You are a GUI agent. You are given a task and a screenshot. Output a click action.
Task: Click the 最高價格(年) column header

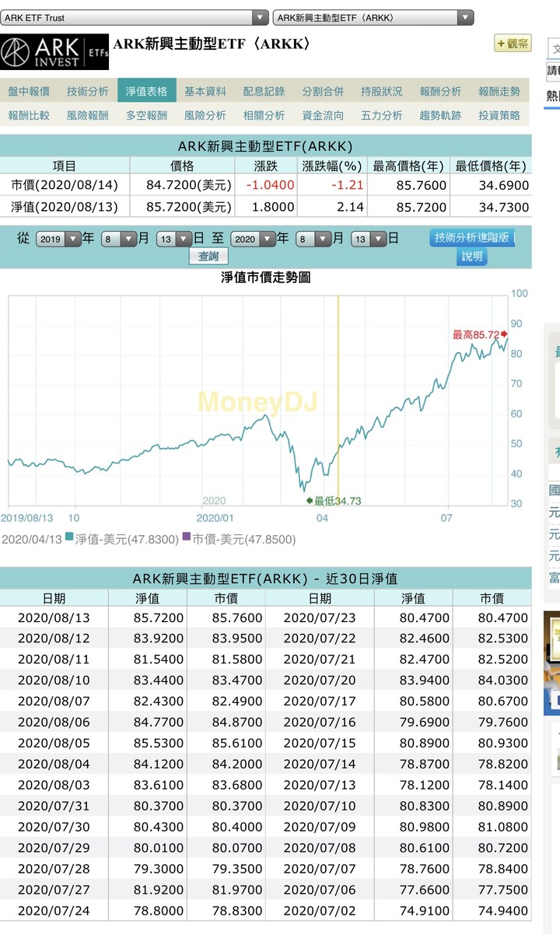tap(408, 166)
